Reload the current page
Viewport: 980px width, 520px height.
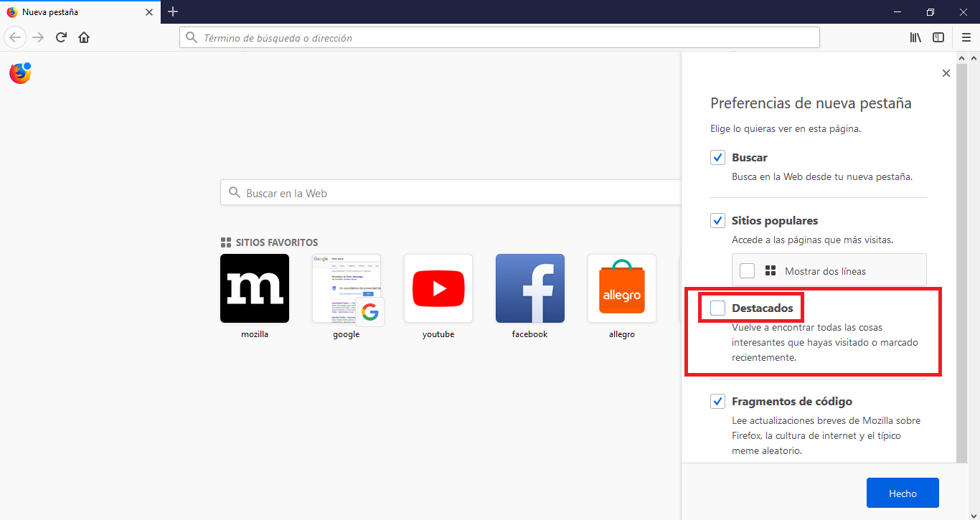[62, 37]
